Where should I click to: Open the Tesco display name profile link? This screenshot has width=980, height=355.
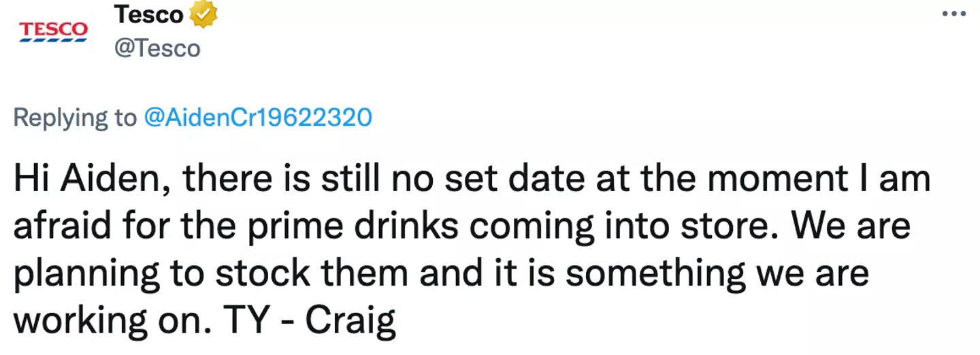[149, 15]
